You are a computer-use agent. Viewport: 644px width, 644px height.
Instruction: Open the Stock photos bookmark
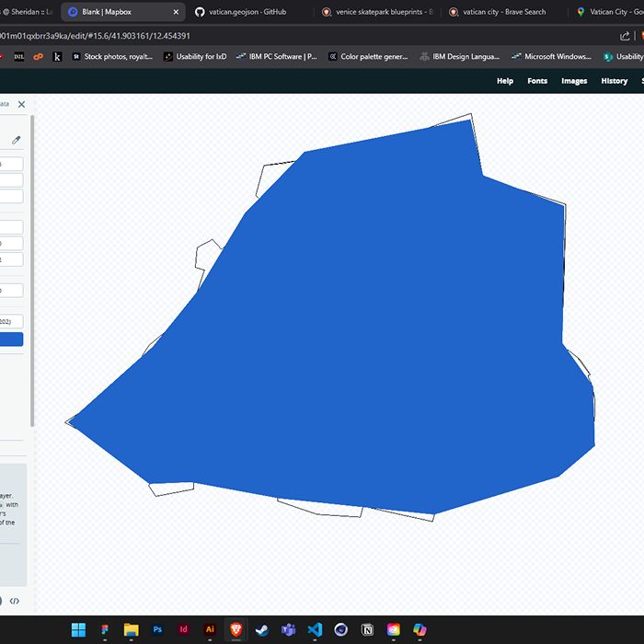(112, 57)
